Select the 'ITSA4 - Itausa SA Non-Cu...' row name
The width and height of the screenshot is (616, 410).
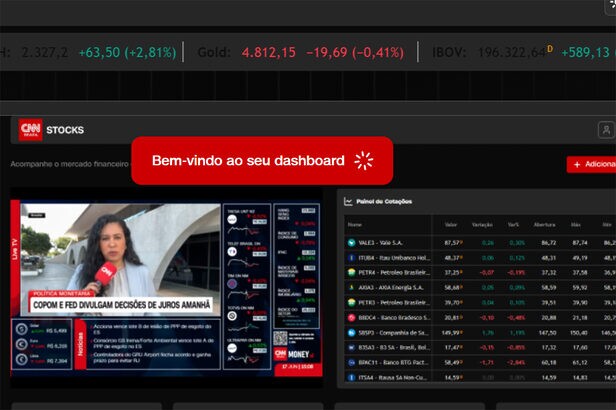[x=392, y=377]
